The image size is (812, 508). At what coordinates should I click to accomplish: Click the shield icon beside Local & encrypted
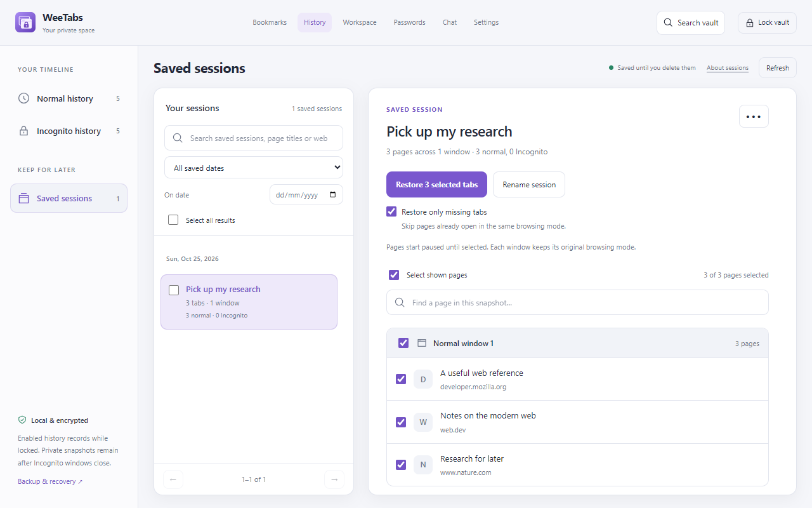22,420
